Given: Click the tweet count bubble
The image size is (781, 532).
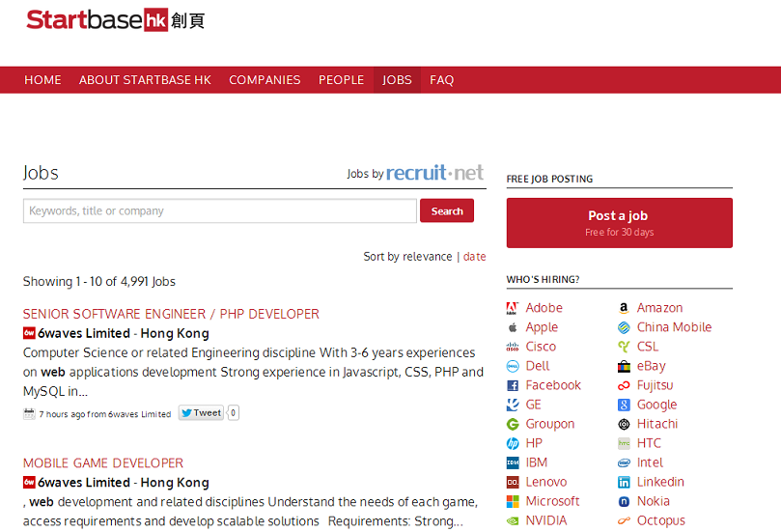Looking at the screenshot, I should click(x=233, y=413).
